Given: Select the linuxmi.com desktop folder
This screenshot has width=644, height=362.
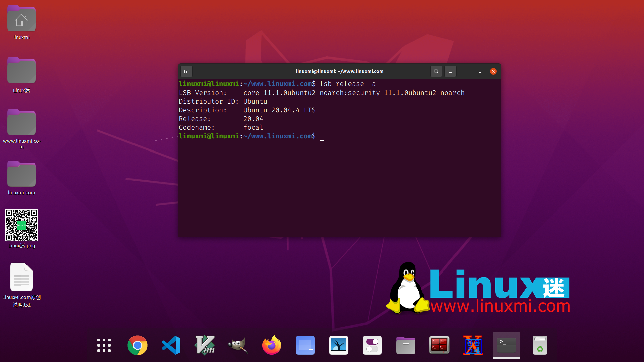Looking at the screenshot, I should coord(21,178).
